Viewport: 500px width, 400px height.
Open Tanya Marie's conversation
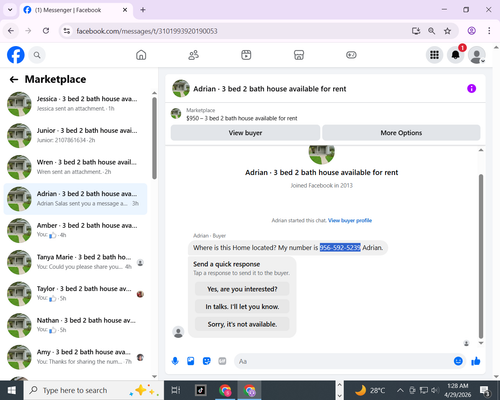click(x=75, y=262)
